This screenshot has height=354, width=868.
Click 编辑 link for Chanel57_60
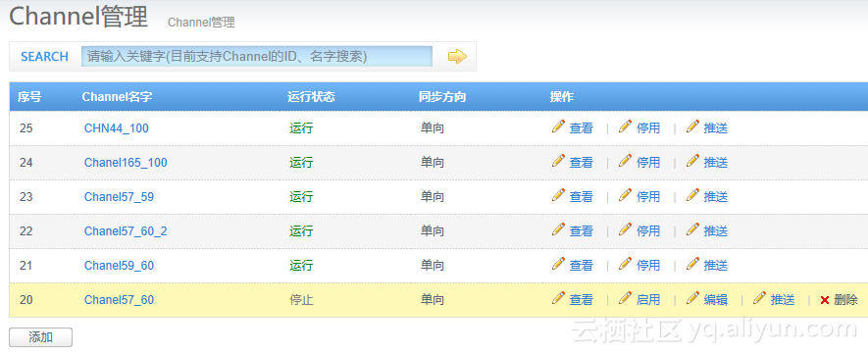click(x=715, y=300)
